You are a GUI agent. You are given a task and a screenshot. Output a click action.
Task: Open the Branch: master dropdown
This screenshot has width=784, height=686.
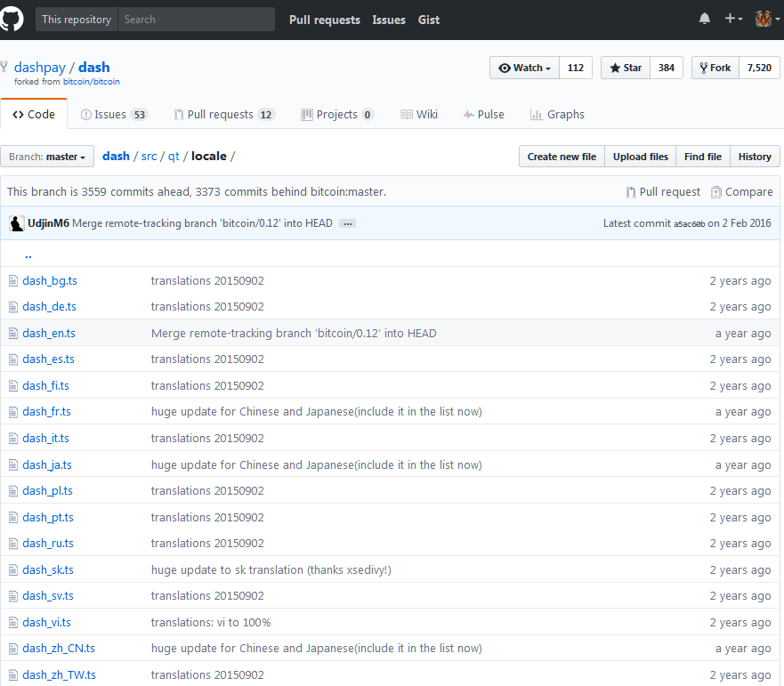[47, 157]
